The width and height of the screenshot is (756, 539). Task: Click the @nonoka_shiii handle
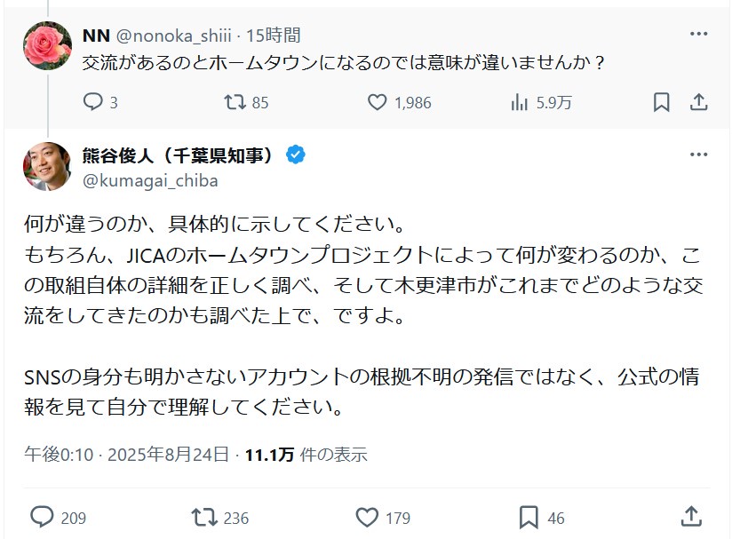pos(171,36)
